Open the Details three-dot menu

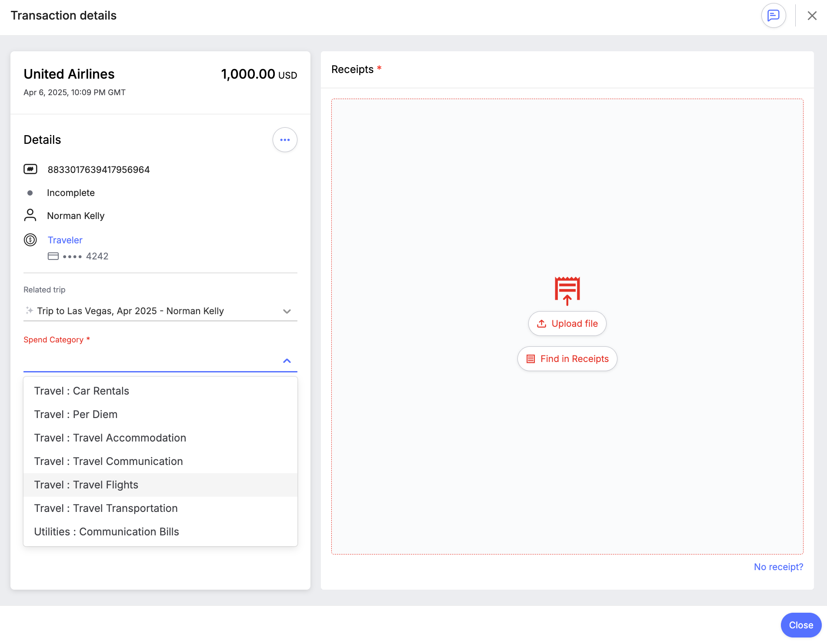(x=285, y=140)
